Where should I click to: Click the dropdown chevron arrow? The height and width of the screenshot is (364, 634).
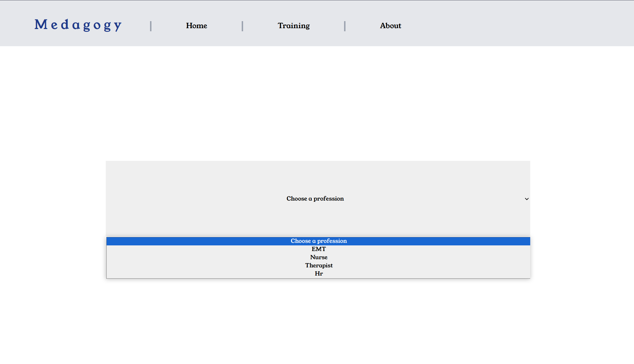click(526, 199)
